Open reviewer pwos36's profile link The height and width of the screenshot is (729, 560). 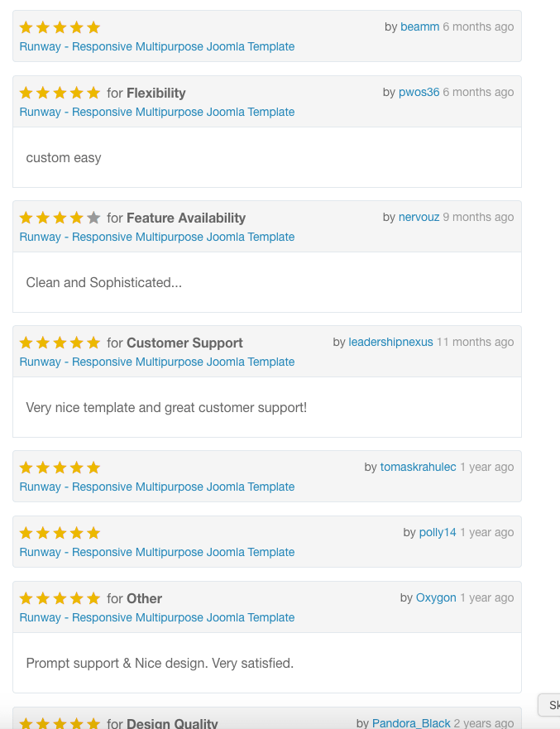coord(419,92)
